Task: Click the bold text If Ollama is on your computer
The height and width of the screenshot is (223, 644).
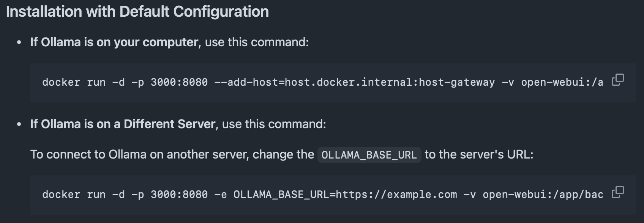Action: [113, 42]
